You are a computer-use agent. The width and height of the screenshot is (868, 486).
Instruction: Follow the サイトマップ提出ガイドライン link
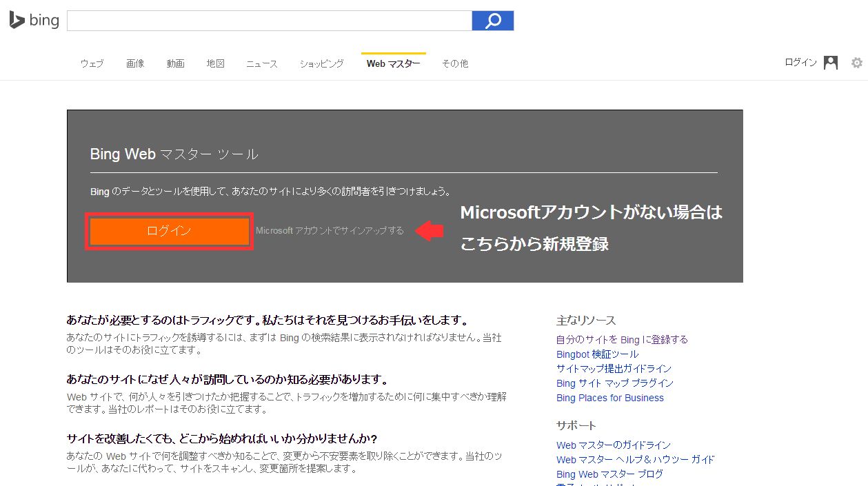[x=614, y=368]
